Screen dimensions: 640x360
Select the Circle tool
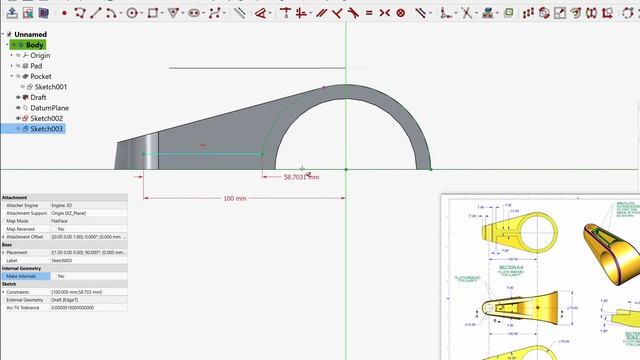[x=131, y=13]
